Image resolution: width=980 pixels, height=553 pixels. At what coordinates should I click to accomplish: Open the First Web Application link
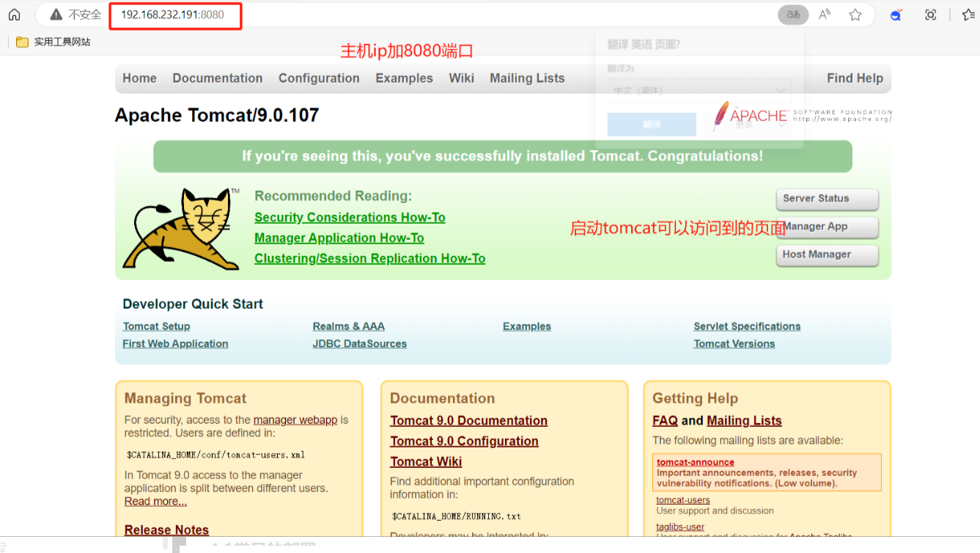[x=175, y=344]
